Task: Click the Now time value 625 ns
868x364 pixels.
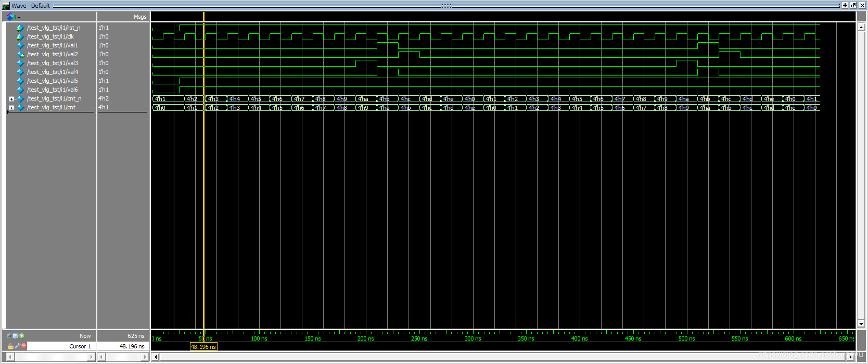Action: click(x=136, y=336)
